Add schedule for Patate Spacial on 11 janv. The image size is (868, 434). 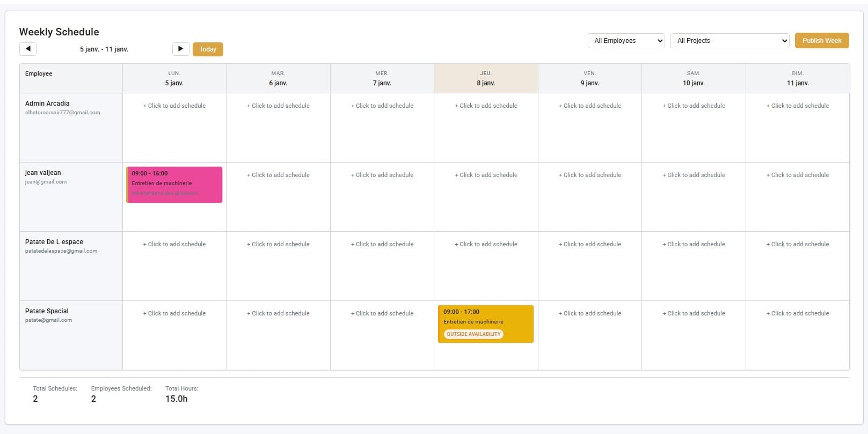coord(798,313)
